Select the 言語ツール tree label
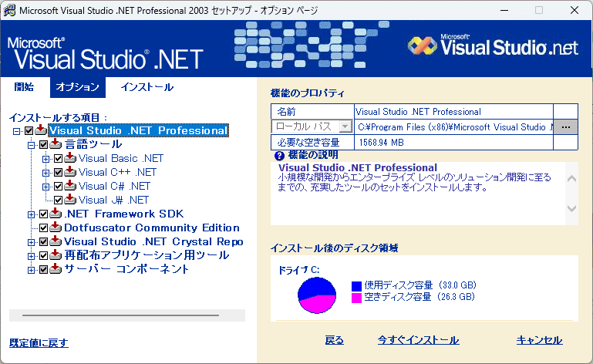 93,144
